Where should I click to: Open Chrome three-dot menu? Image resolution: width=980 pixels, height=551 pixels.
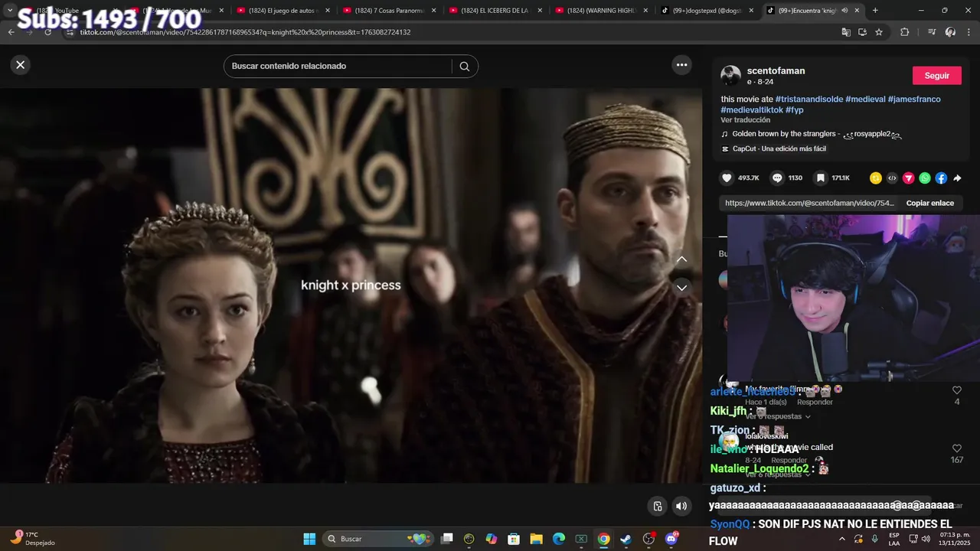click(969, 32)
